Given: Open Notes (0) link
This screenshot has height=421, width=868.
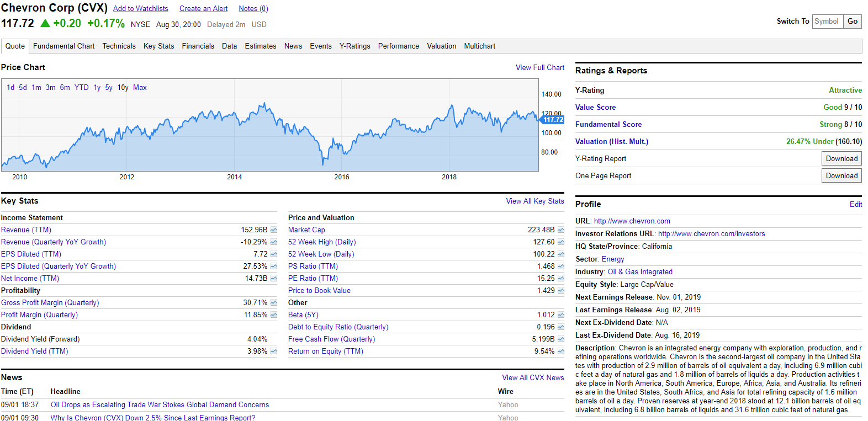Looking at the screenshot, I should 253,9.
